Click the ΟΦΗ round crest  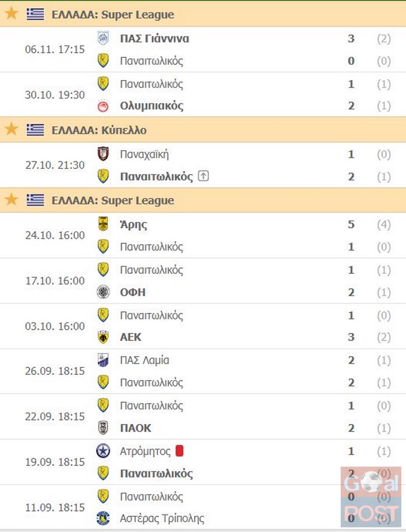[103, 292]
